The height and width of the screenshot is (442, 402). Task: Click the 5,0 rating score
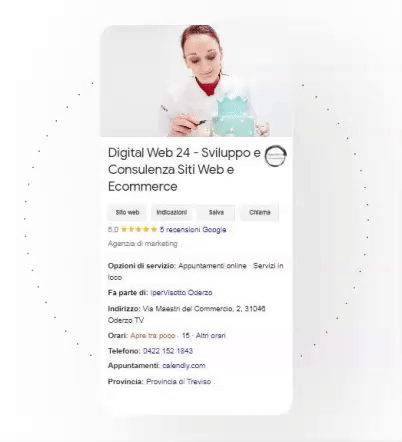pyautogui.click(x=113, y=230)
